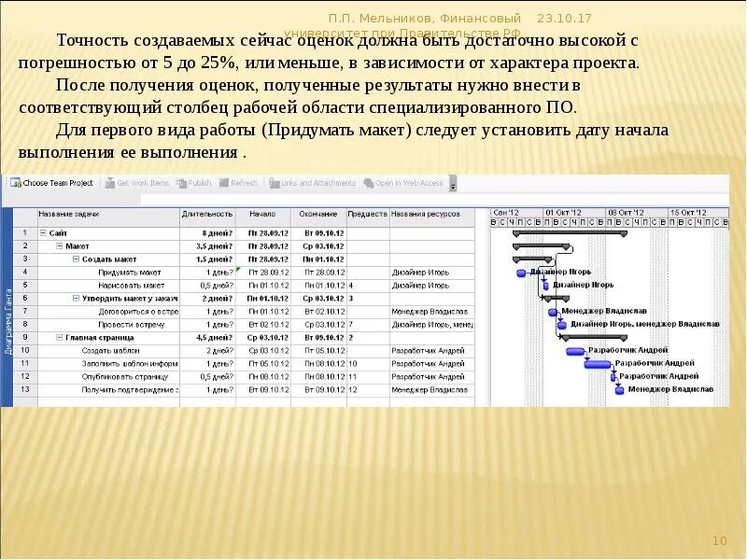Click Gantt bar for Заполнить шаблон task
Image resolution: width=747 pixels, height=560 pixels.
point(598,364)
